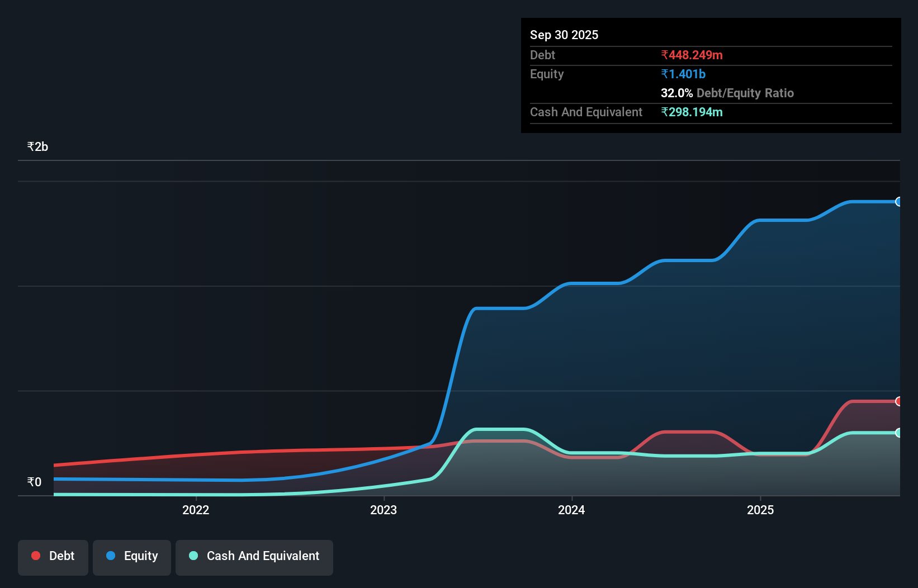Select the 2023 label on the x-axis
918x588 pixels.
coord(384,510)
